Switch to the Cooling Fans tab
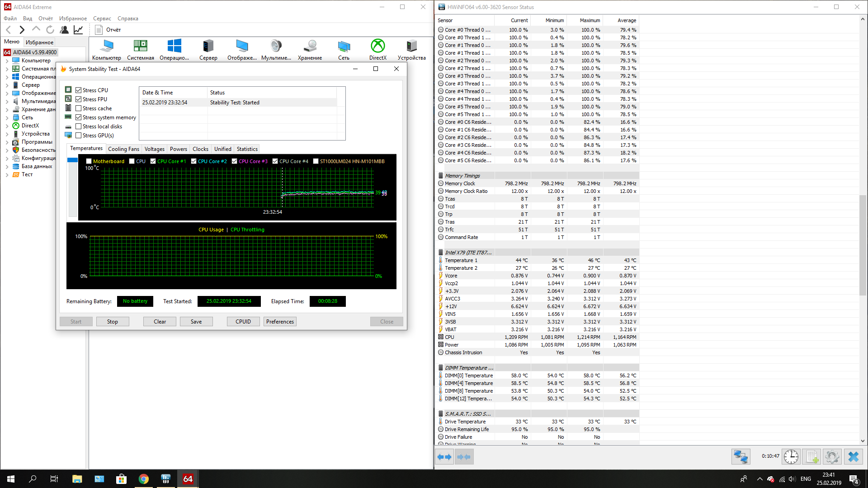 coord(123,149)
